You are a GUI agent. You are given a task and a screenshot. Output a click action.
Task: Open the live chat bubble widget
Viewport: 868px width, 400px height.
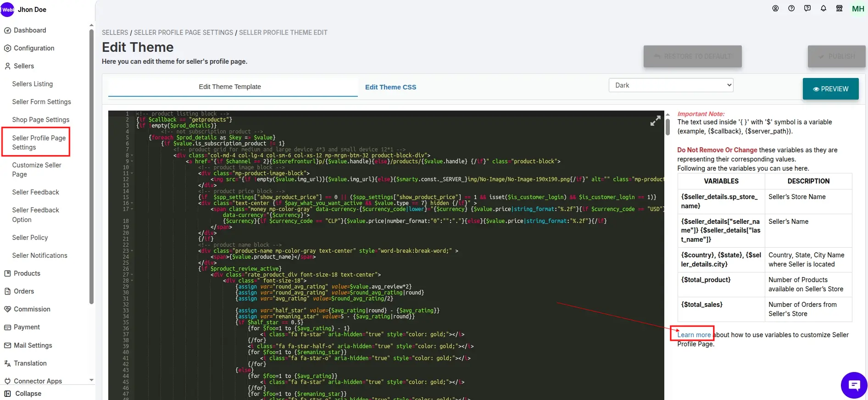(854, 385)
